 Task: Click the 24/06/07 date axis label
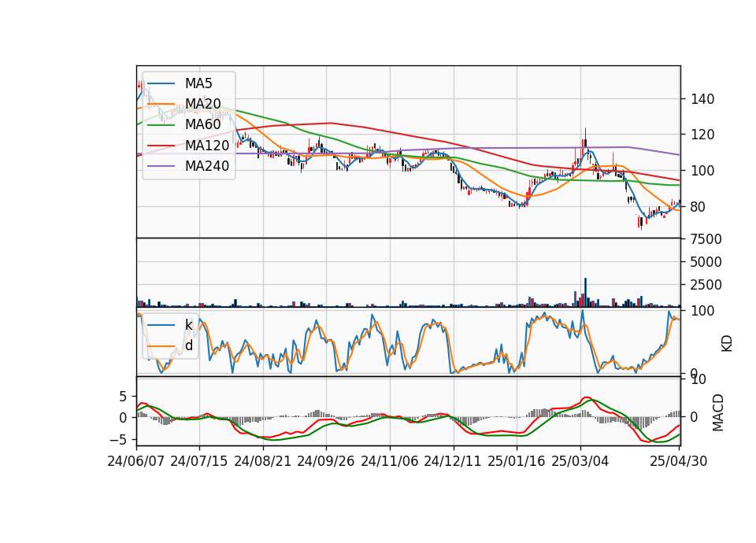136,461
